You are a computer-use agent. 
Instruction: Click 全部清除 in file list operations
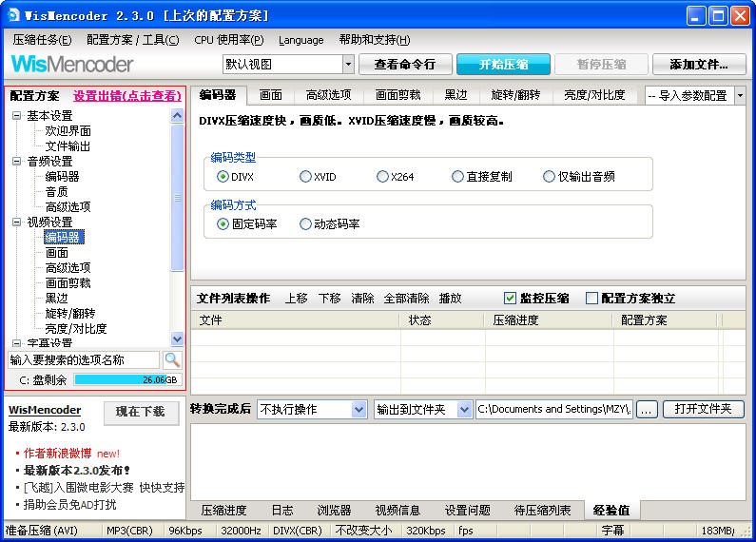406,299
